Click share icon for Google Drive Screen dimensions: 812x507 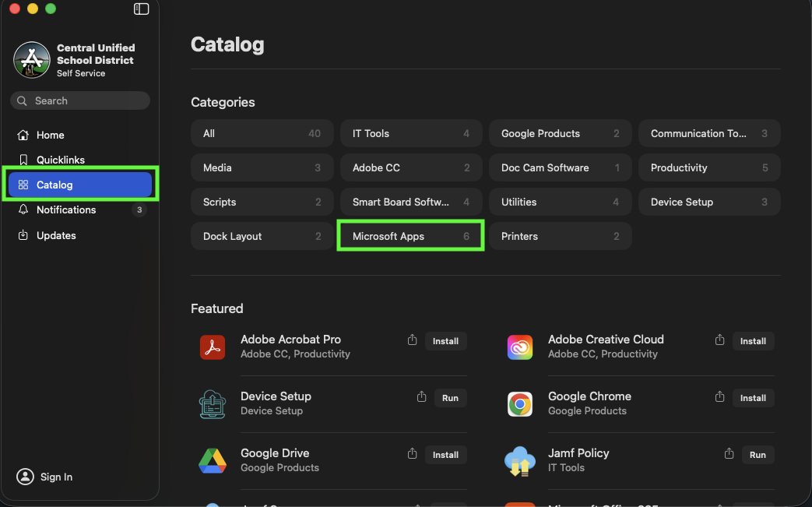(x=412, y=454)
